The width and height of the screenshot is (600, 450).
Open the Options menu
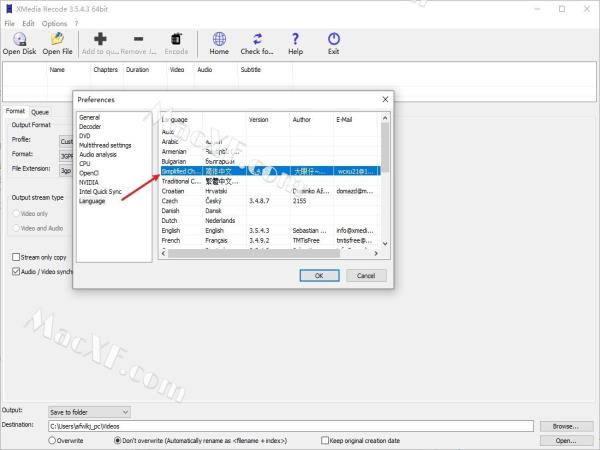coord(54,24)
